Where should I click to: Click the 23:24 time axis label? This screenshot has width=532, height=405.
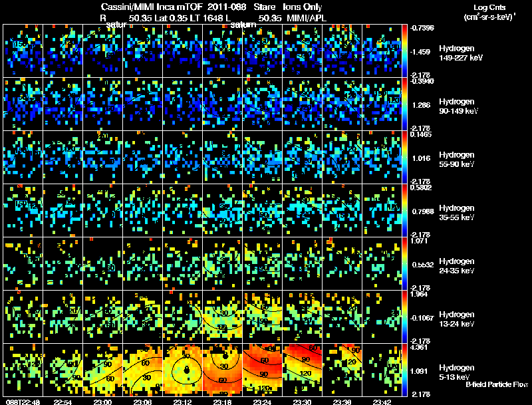pos(262,402)
